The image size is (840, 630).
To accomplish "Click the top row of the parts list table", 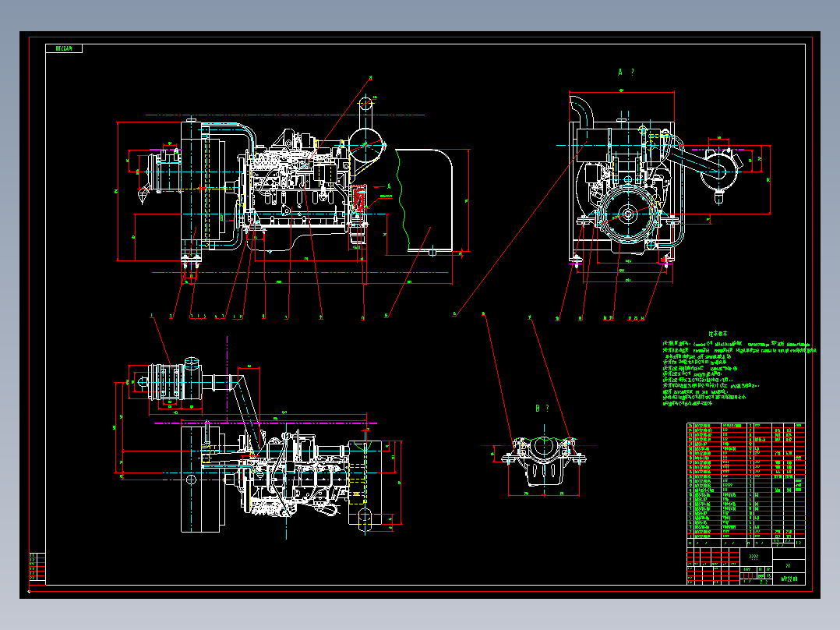I will 746,426.
